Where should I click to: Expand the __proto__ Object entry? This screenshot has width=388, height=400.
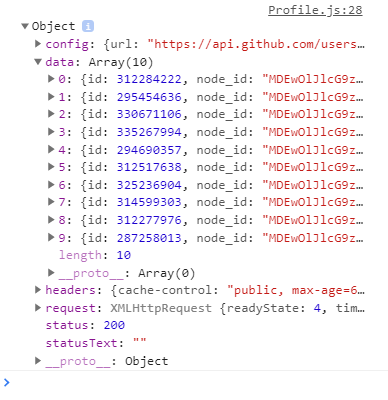pos(38,361)
